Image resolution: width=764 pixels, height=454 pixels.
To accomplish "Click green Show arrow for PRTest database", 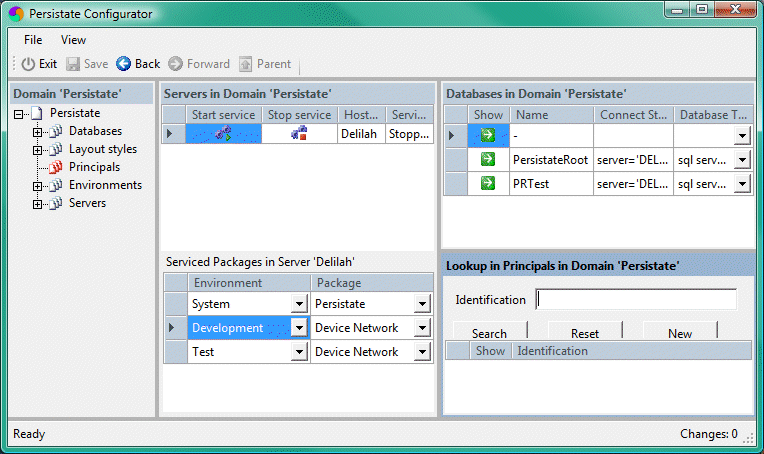I will click(x=488, y=183).
